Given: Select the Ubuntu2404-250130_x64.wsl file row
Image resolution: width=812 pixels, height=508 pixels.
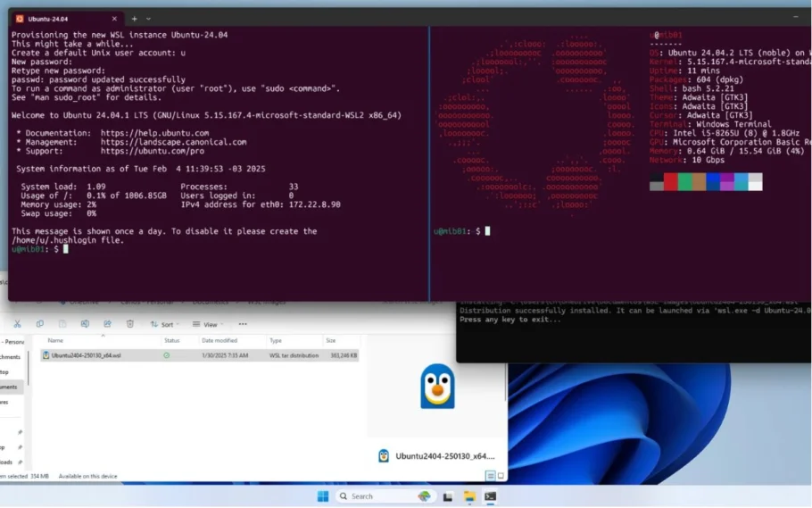Looking at the screenshot, I should (x=199, y=355).
